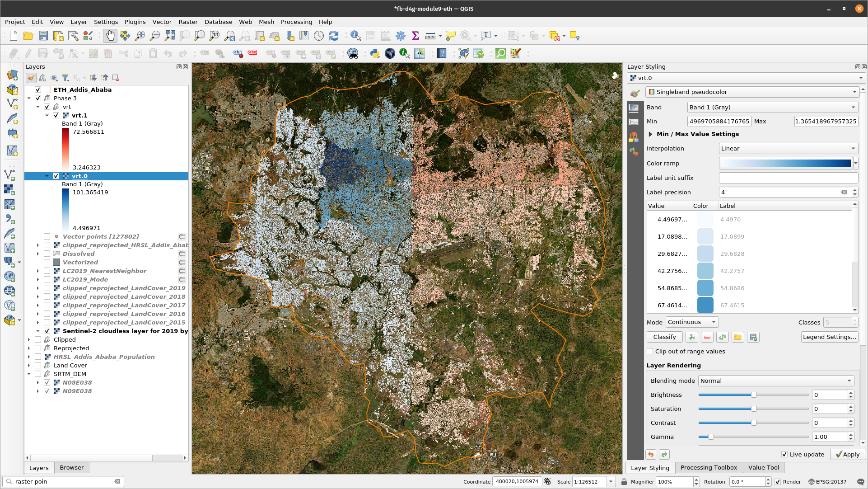Image resolution: width=868 pixels, height=489 pixels.
Task: Open Legend Settings
Action: [x=830, y=337]
